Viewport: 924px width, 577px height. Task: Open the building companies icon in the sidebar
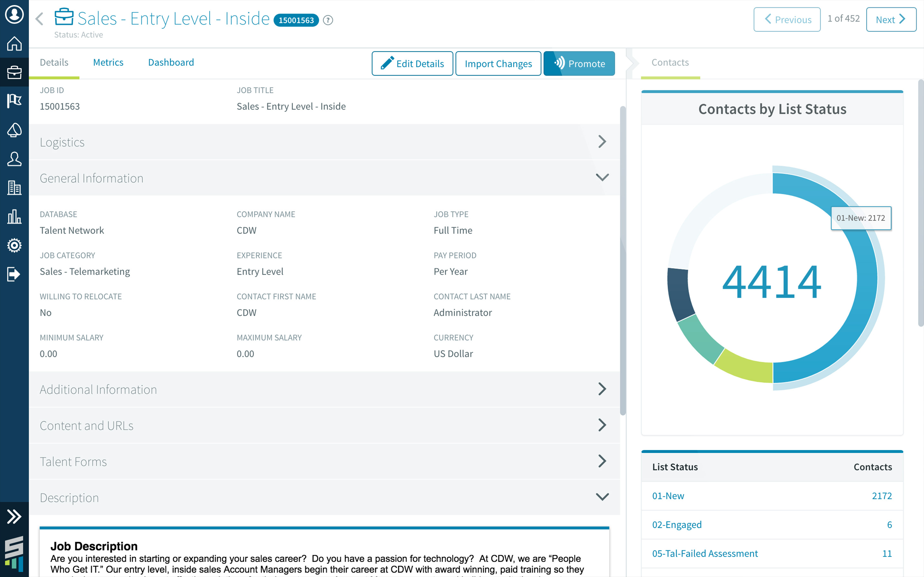pyautogui.click(x=14, y=188)
